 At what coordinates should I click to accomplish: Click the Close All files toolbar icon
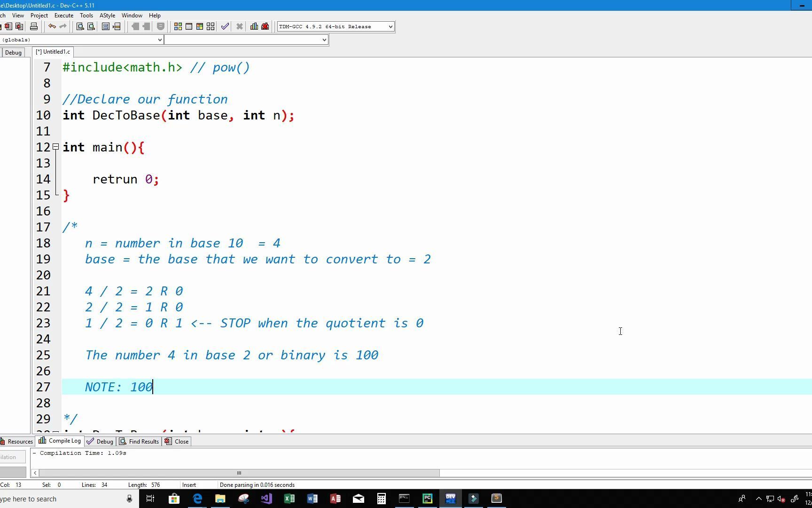pyautogui.click(x=19, y=26)
